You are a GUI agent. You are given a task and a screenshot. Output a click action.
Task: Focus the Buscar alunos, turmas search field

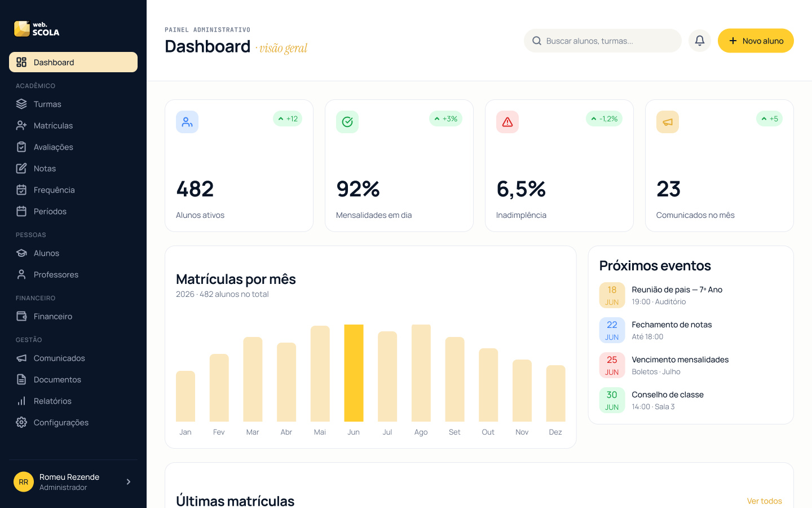pyautogui.click(x=603, y=41)
